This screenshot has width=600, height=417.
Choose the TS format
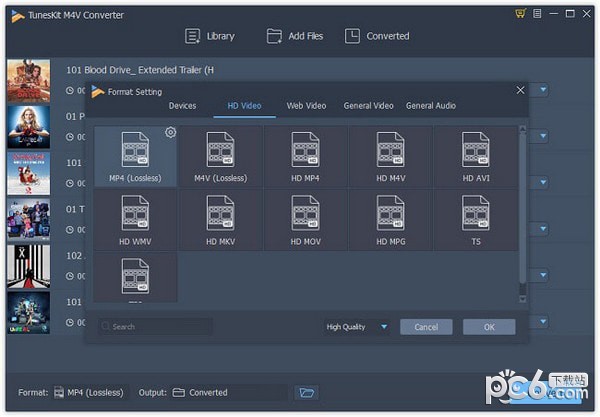(x=476, y=220)
